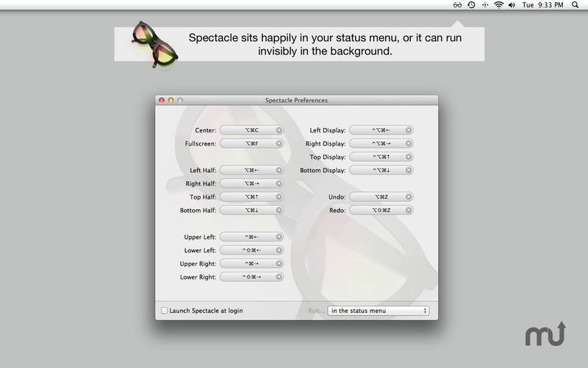Clear the Undo shortcut
This screenshot has height=368, width=588.
click(409, 197)
